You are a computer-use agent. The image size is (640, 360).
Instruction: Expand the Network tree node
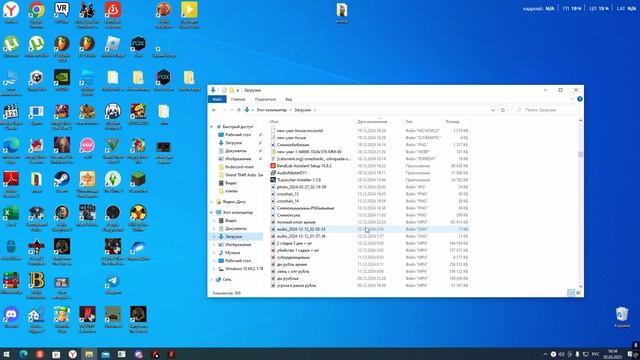[211, 280]
